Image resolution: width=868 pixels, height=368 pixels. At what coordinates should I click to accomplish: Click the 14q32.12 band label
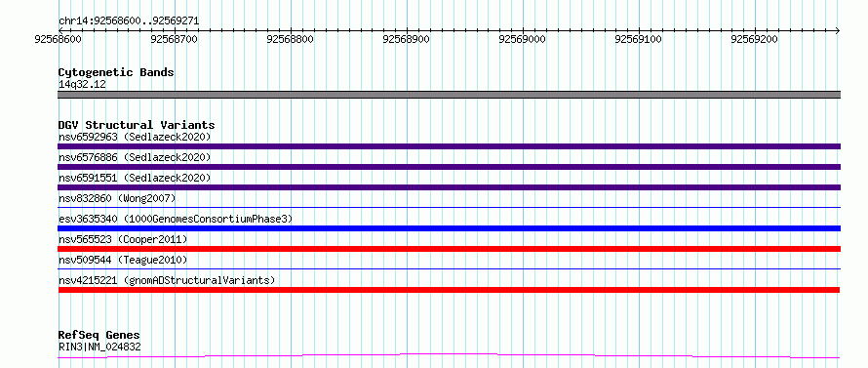82,85
